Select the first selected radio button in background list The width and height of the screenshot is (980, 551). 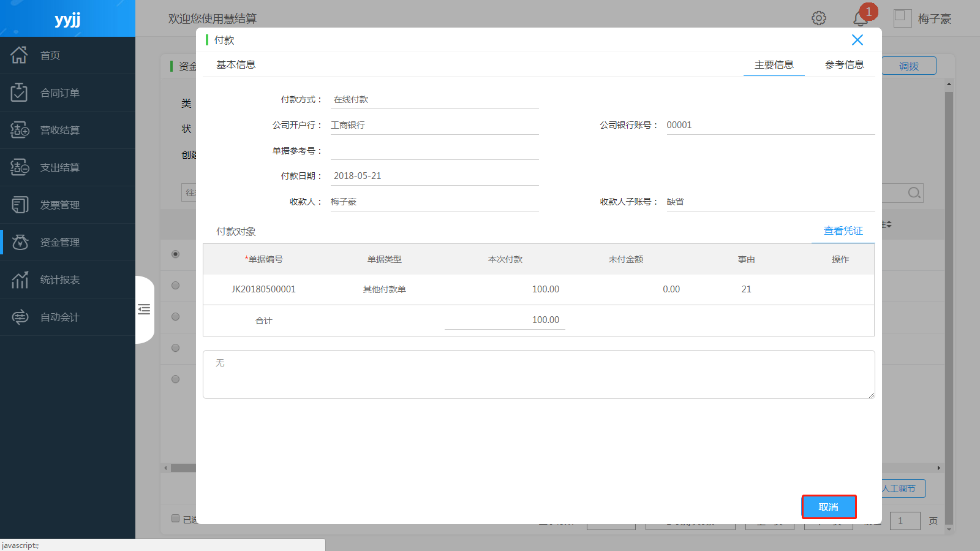[x=176, y=254]
